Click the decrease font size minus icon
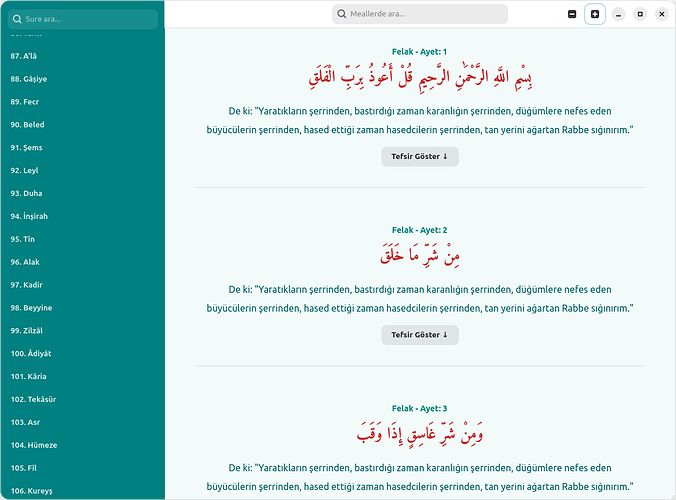The height and width of the screenshot is (500, 676). 572,14
